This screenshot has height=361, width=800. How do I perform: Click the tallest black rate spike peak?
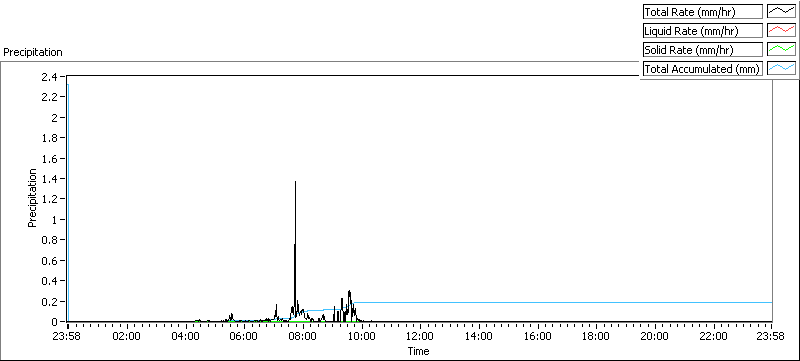click(x=295, y=182)
